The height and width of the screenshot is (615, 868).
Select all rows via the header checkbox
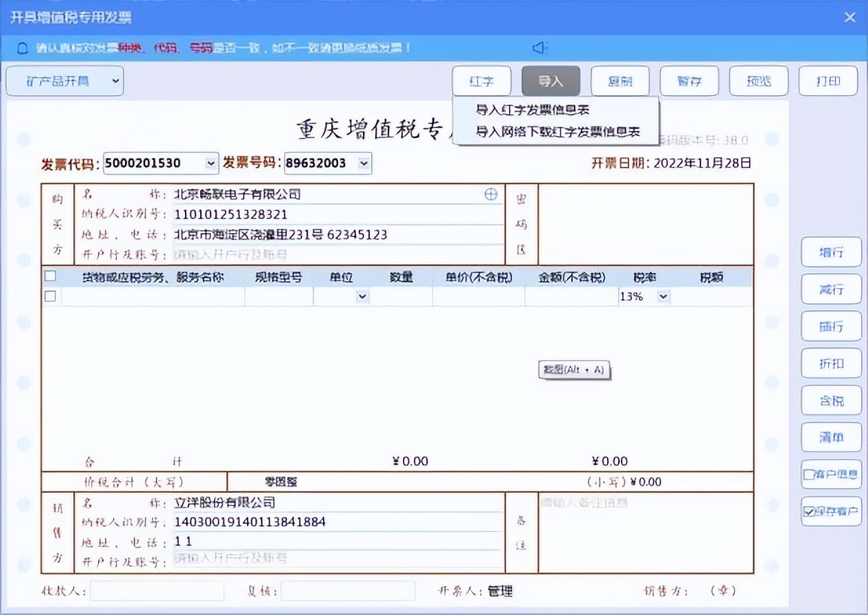click(48, 277)
